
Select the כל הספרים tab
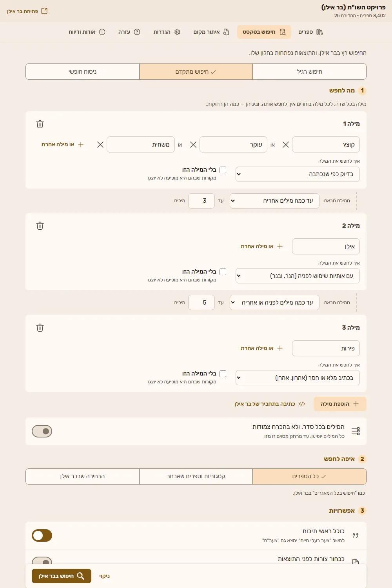[x=309, y=476]
